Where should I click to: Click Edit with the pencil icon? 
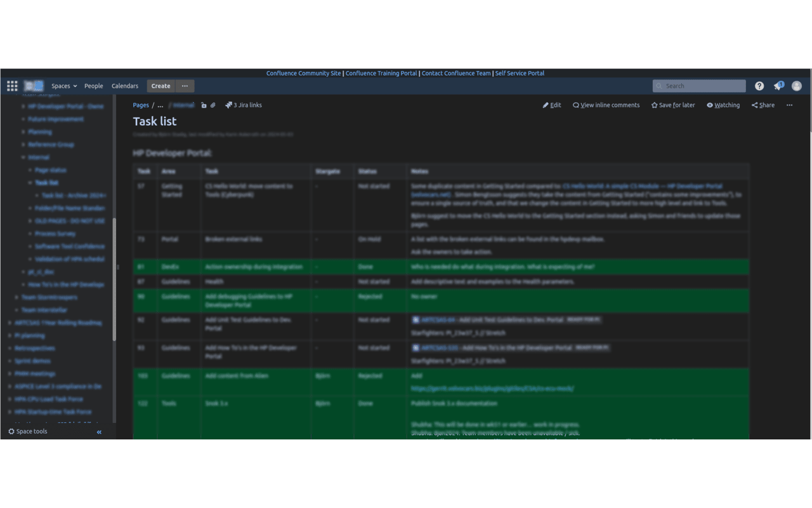coord(552,105)
